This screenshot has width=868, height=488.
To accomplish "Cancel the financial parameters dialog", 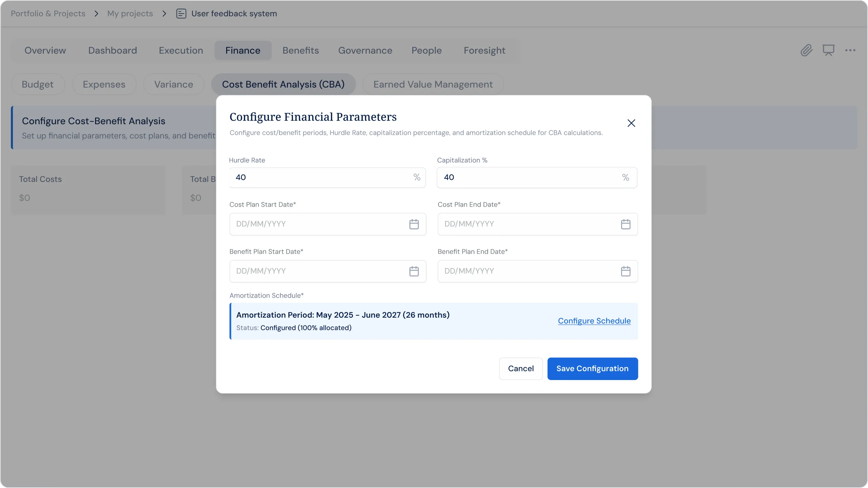I will pyautogui.click(x=521, y=369).
